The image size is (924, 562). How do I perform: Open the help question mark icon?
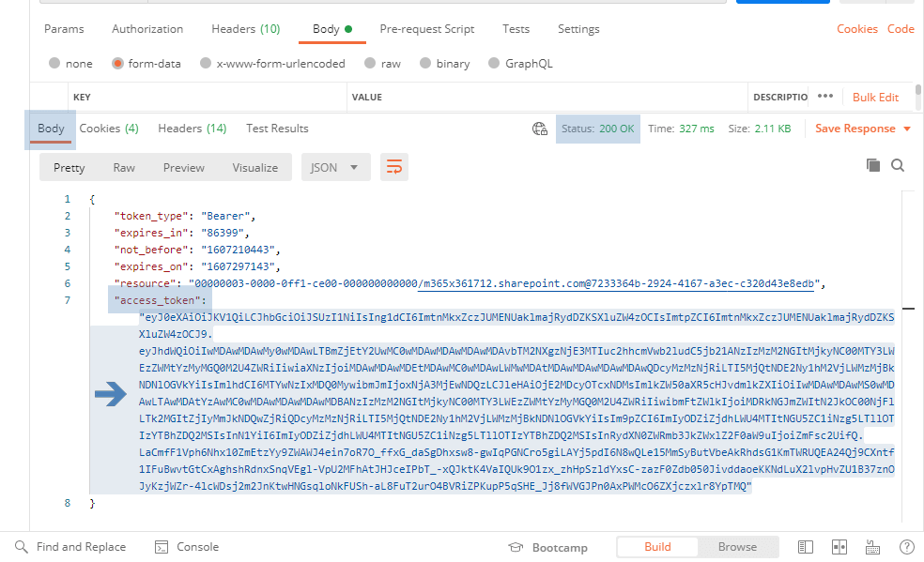coord(907,547)
